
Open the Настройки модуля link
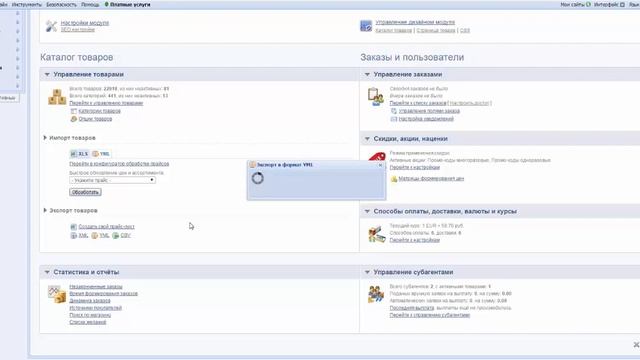coord(85,23)
